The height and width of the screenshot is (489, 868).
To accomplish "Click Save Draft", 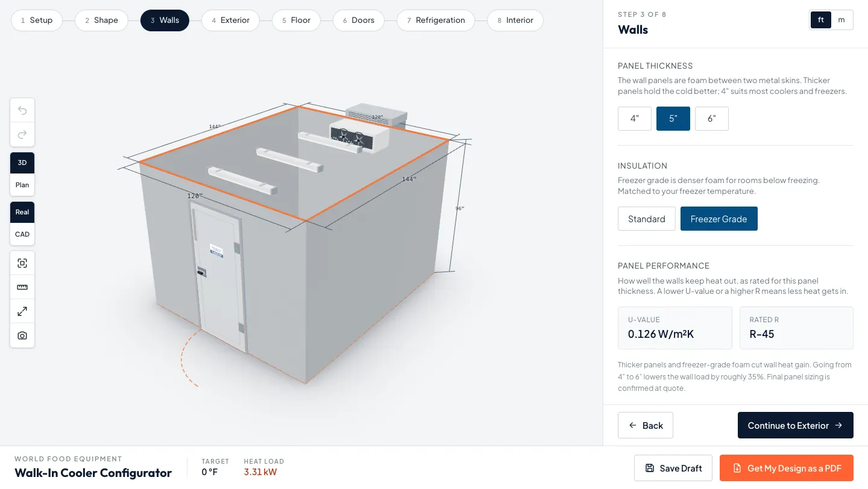I will (x=673, y=468).
